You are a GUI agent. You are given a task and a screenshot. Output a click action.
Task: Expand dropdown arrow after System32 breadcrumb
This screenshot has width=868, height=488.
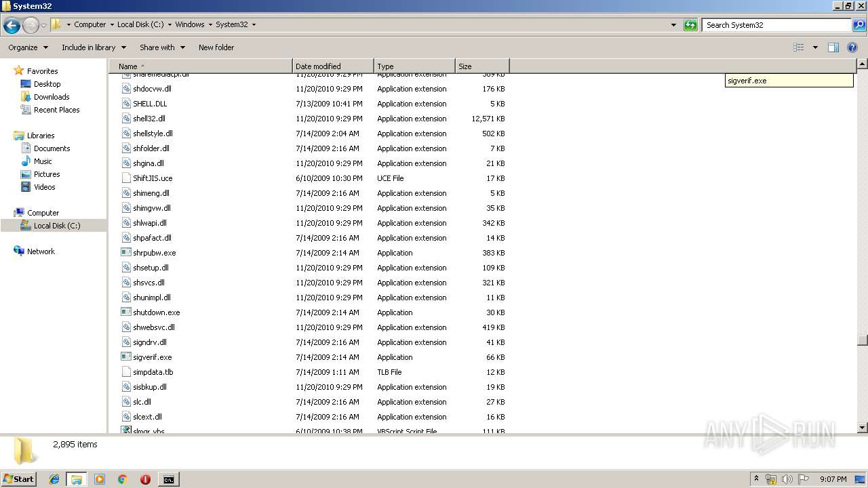click(x=254, y=24)
